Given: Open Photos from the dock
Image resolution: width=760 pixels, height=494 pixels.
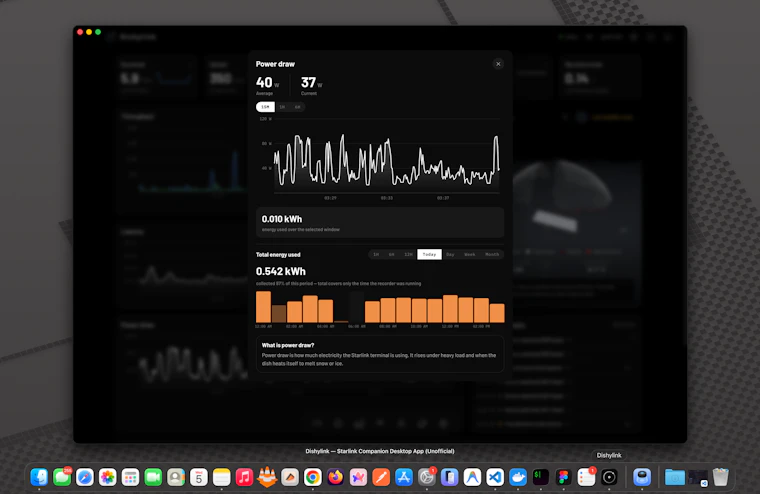Looking at the screenshot, I should (108, 478).
